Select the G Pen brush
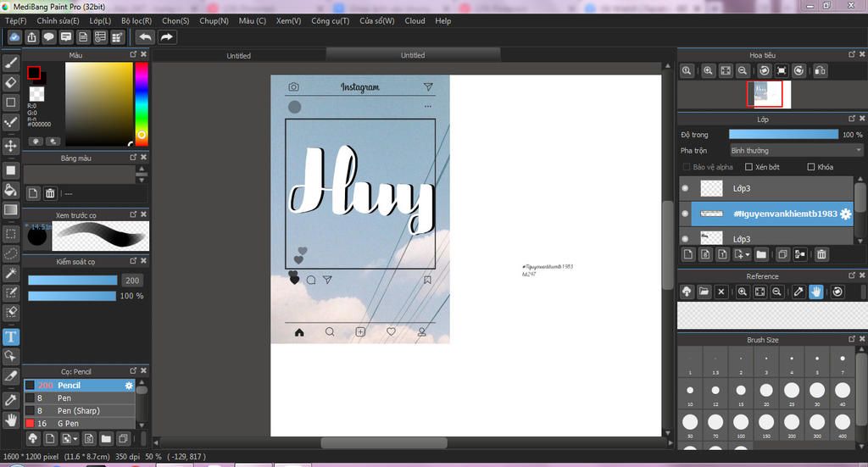The width and height of the screenshot is (868, 467). point(79,423)
